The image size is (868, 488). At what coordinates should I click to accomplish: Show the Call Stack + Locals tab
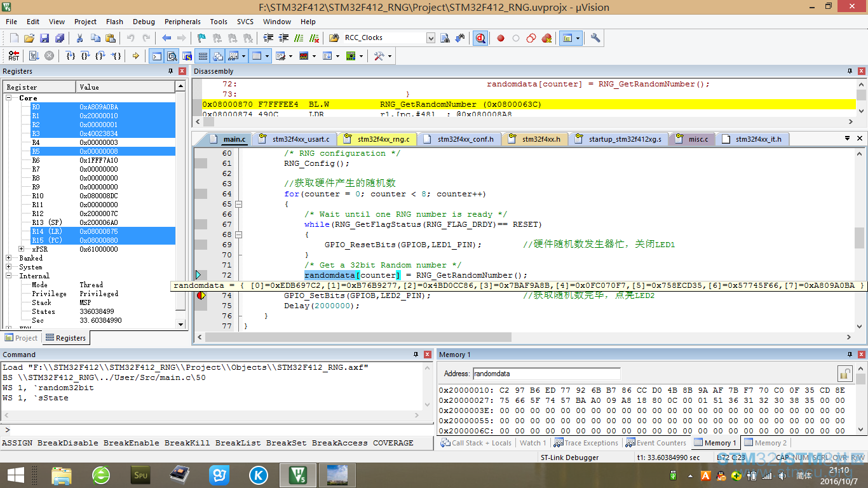tap(477, 443)
